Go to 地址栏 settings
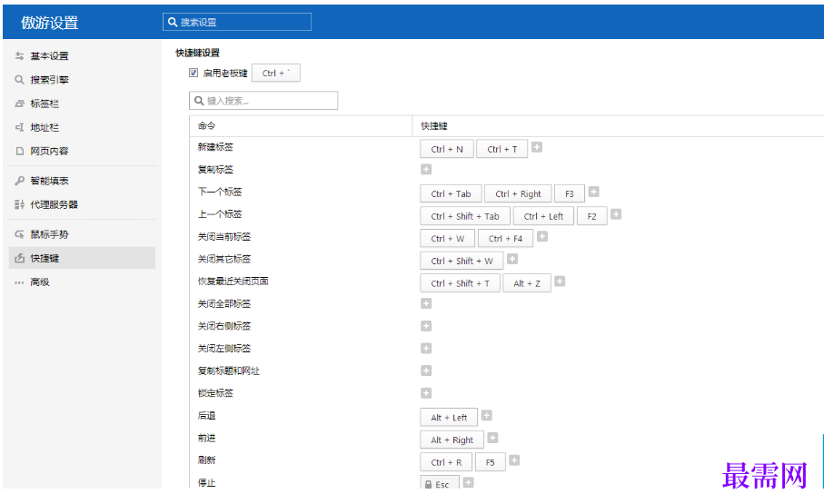The image size is (824, 504). (82, 127)
